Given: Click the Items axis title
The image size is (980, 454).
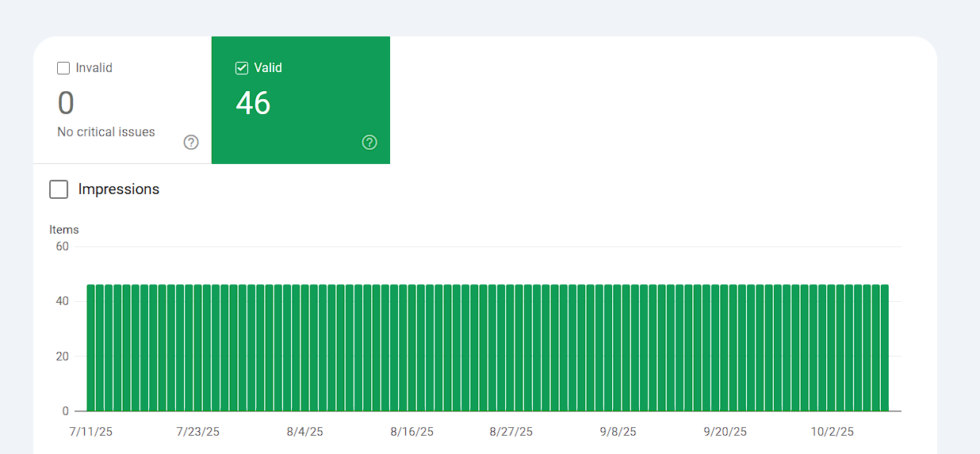Looking at the screenshot, I should tap(64, 230).
